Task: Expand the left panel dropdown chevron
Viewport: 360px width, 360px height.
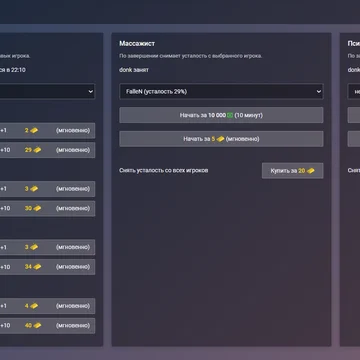Action: click(x=91, y=91)
